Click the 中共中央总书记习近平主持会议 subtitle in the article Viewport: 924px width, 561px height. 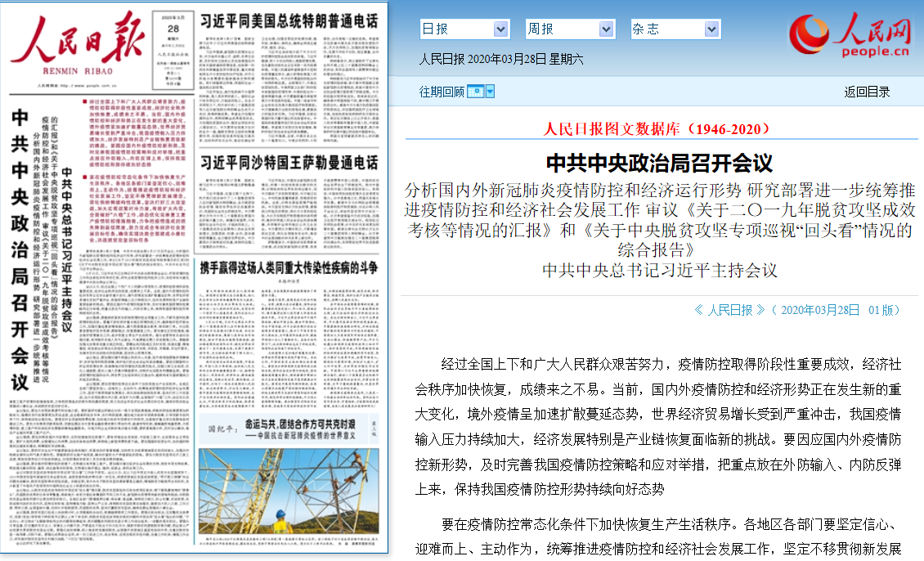click(660, 271)
